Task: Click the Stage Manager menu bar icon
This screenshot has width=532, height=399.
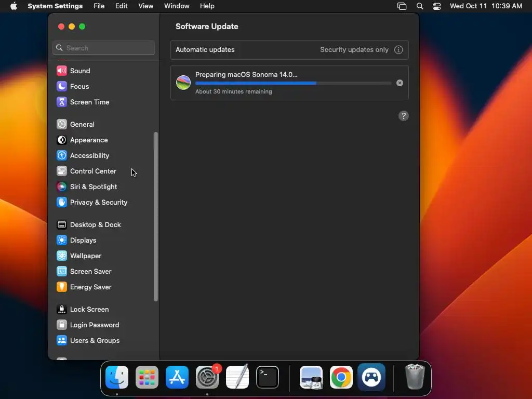Action: click(402, 6)
